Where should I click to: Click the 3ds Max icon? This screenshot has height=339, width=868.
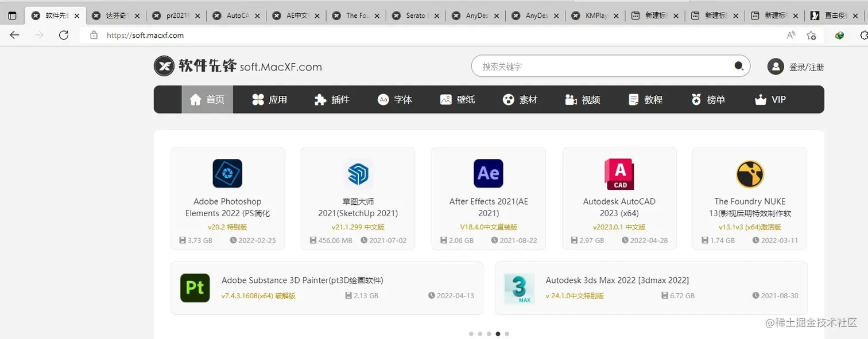pos(519,289)
